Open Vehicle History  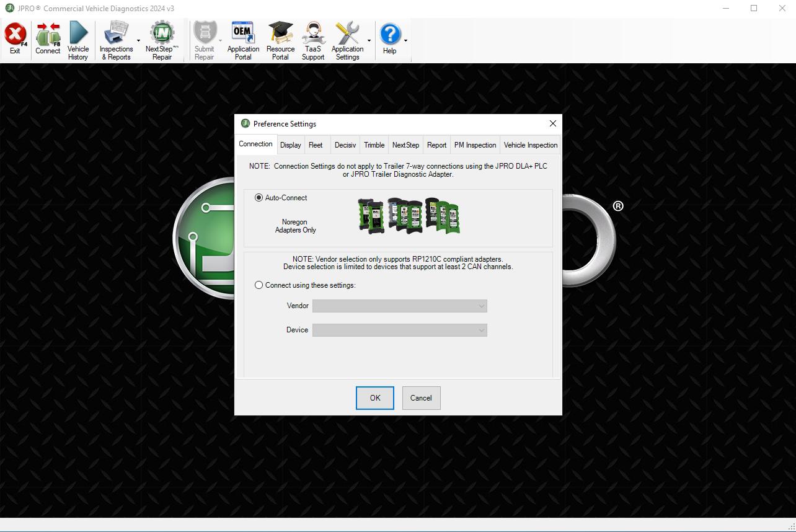point(77,39)
